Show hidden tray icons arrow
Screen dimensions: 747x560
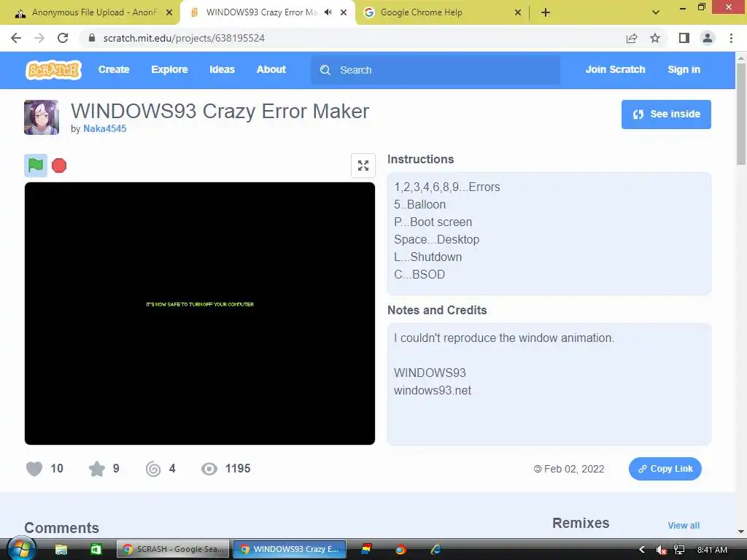pyautogui.click(x=642, y=550)
